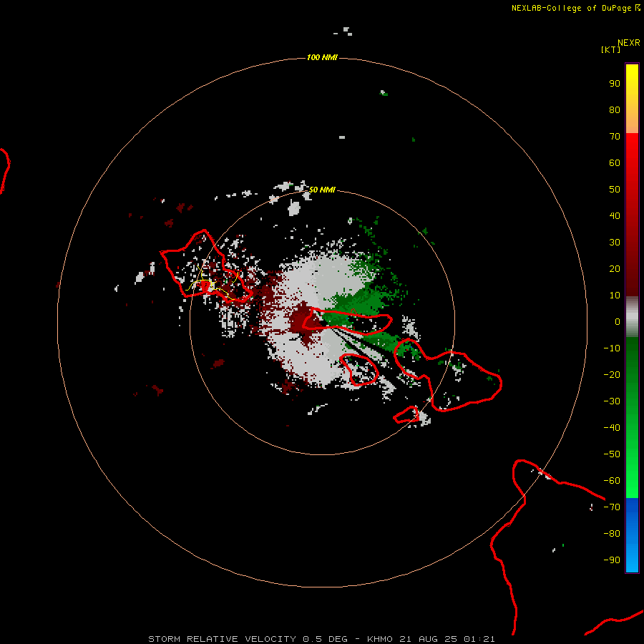Click the 20 value on velocity scale

(x=615, y=268)
